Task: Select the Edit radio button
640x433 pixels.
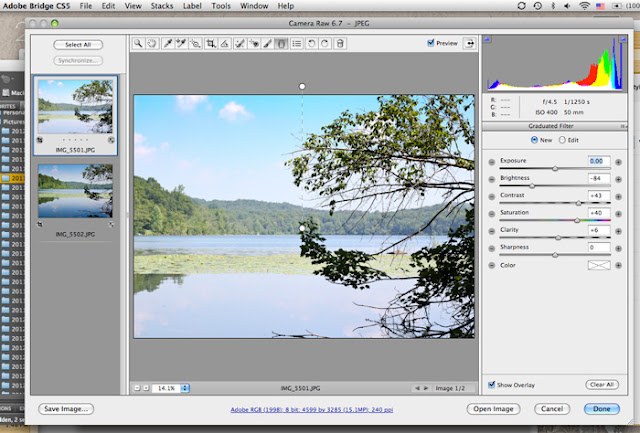Action: coord(562,140)
